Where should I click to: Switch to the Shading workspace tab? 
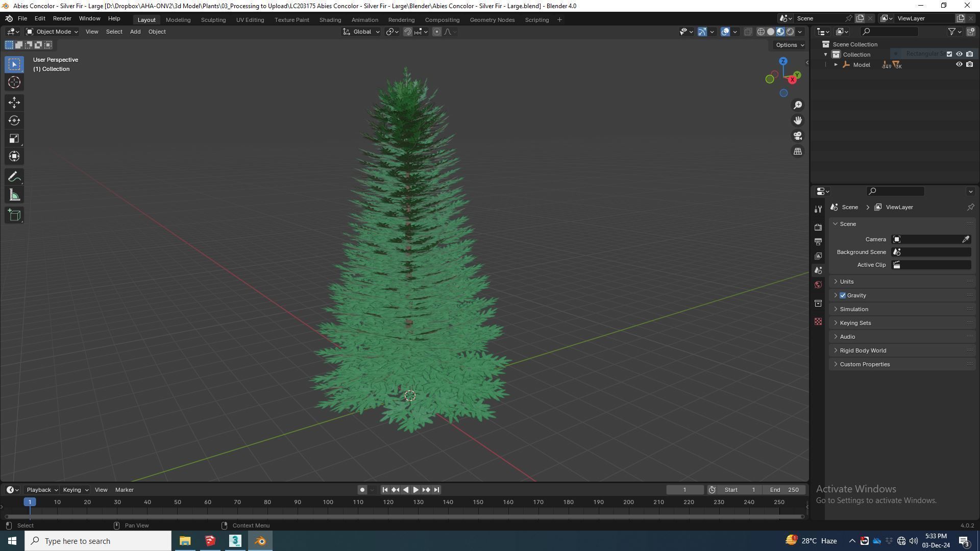point(330,20)
